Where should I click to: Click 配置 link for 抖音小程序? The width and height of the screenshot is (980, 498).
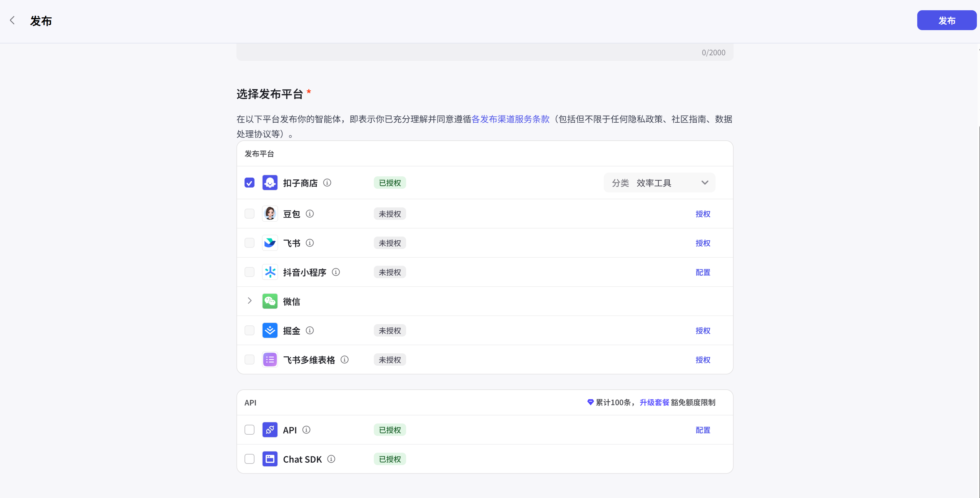click(x=703, y=273)
